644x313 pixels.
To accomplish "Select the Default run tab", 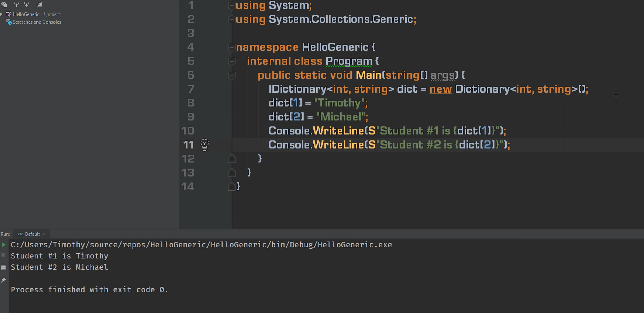I will (31, 234).
